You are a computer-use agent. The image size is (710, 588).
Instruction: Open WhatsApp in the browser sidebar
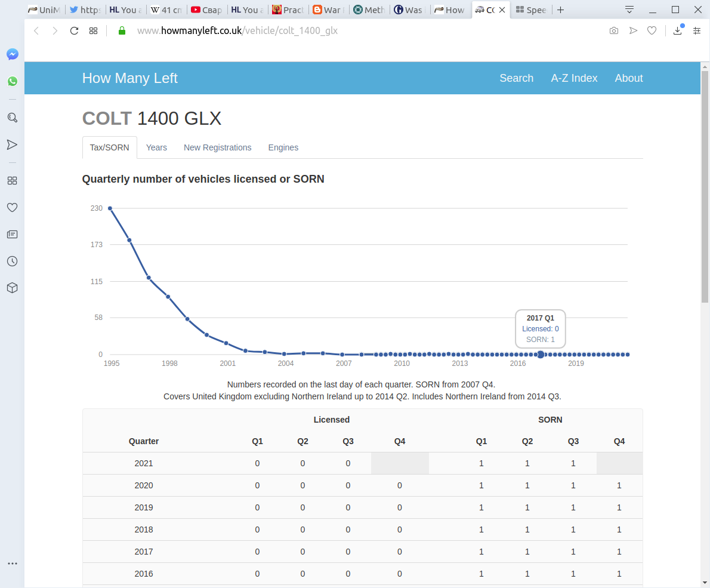pyautogui.click(x=12, y=81)
